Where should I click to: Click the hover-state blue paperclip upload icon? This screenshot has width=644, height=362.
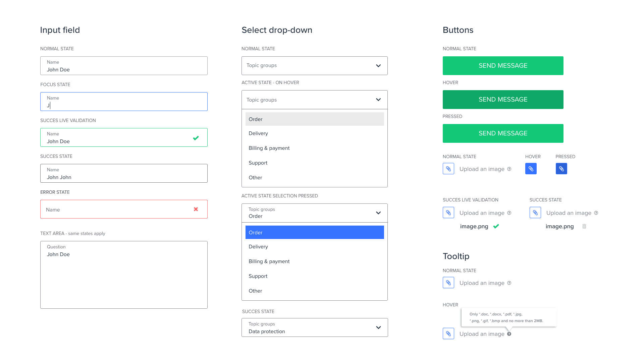531,169
